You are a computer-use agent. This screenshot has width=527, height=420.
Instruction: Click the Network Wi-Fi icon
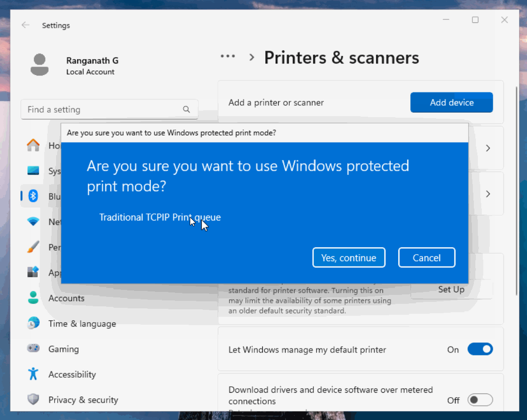33,221
